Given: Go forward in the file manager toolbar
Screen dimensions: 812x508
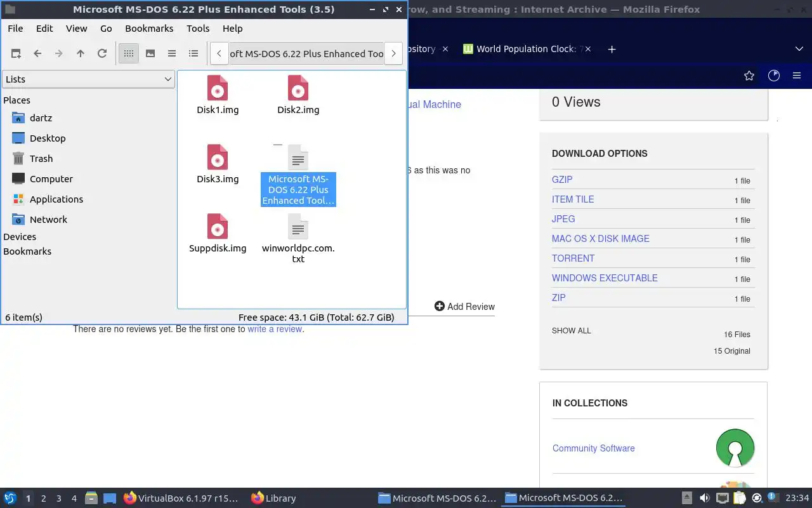Looking at the screenshot, I should click(x=59, y=54).
